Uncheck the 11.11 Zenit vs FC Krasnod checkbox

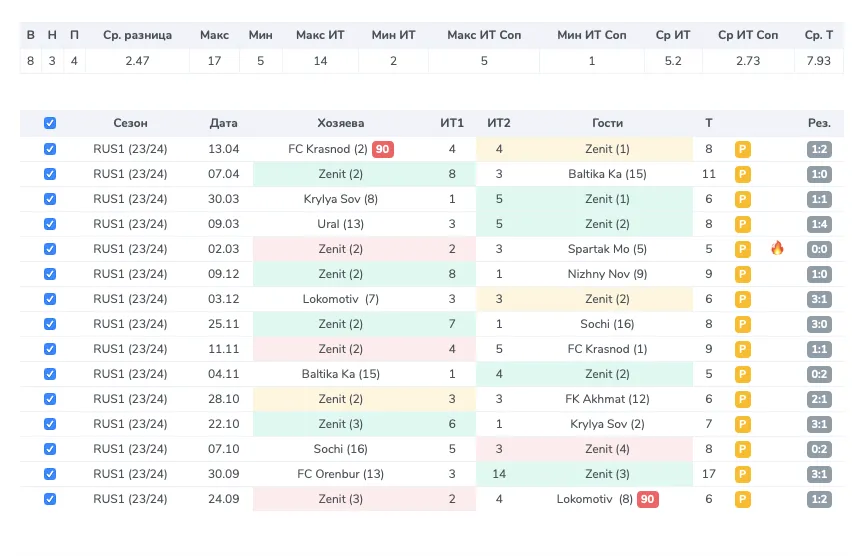pos(50,349)
